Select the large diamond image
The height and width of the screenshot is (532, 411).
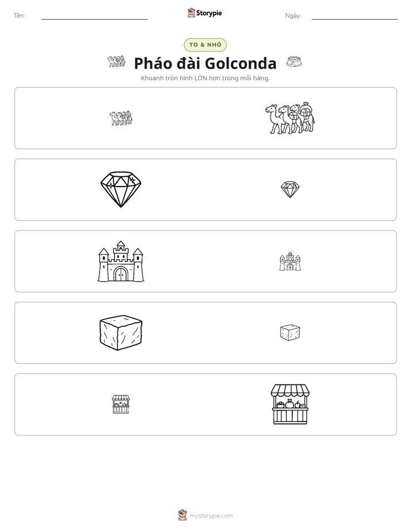click(x=121, y=189)
